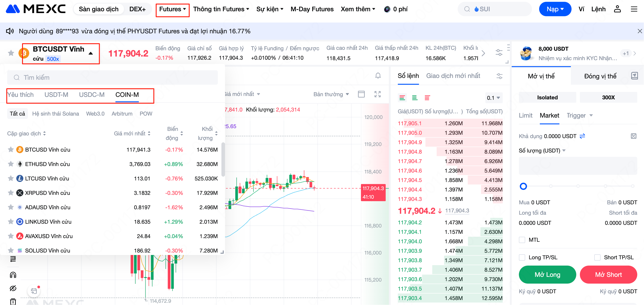Screen dimensions: 644x305
Task: Switch to Yêu thích tab
Action: pyautogui.click(x=20, y=95)
